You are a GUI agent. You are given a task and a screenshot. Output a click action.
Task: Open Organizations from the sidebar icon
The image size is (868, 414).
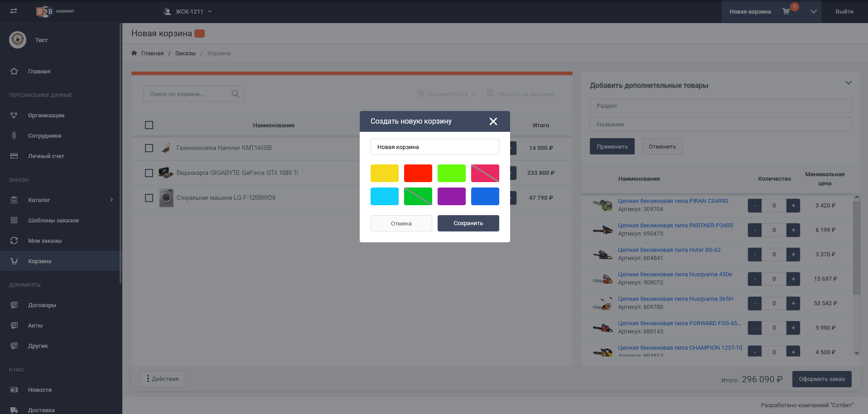click(x=14, y=116)
